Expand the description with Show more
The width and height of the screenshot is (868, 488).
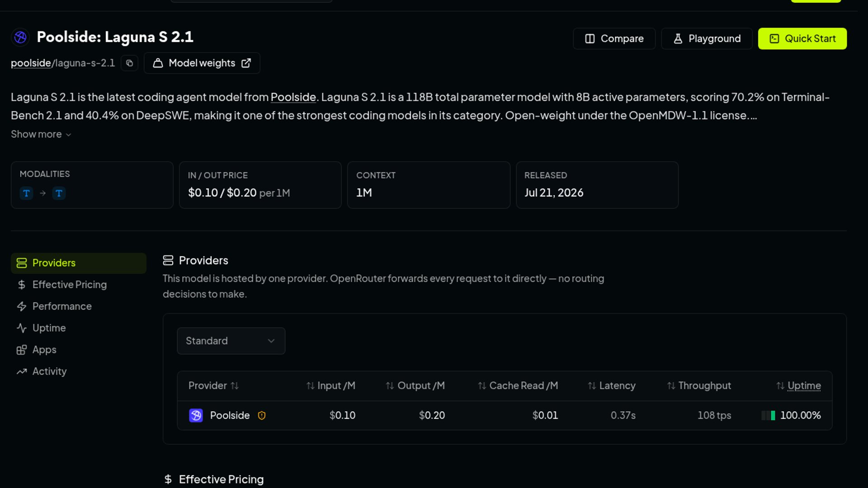(x=41, y=134)
